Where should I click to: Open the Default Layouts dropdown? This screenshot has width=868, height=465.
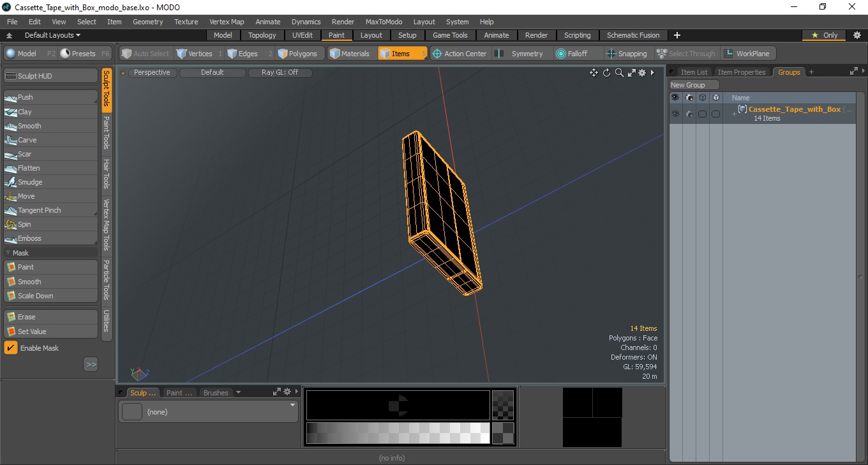(52, 35)
